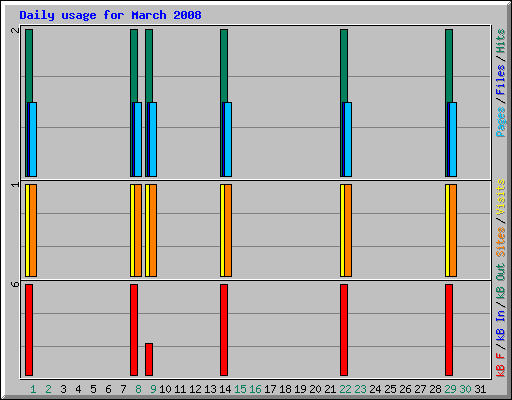Screen dimensions: 512x400
Task: Select the orange Sites bar for day 29
Action: click(x=453, y=230)
